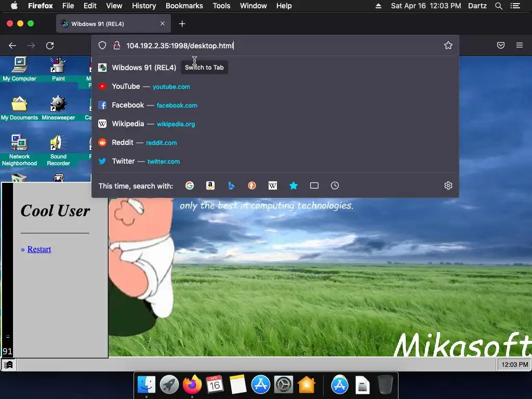Search open tabs with the tabs icon
532x399 pixels.
pyautogui.click(x=314, y=185)
